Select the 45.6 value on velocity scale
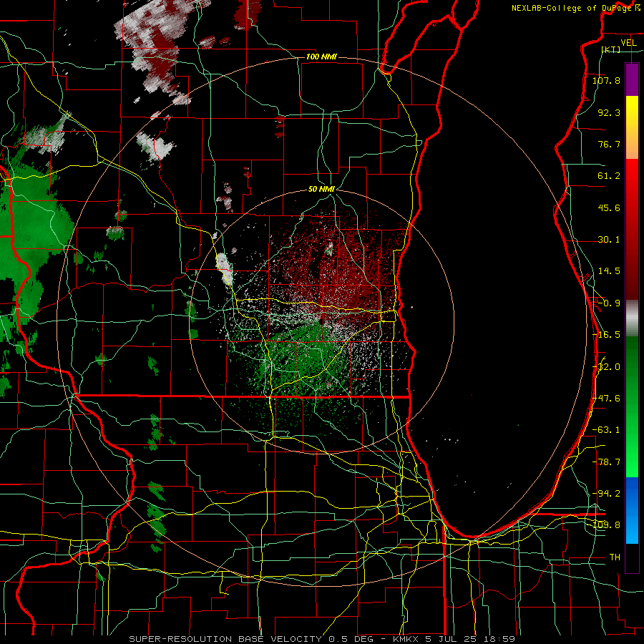The image size is (644, 644). tap(609, 208)
